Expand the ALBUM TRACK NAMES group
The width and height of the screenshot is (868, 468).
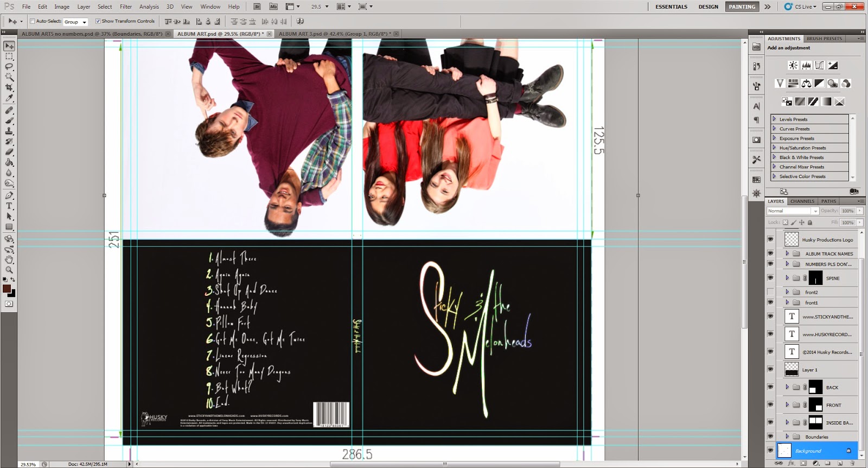coord(787,254)
